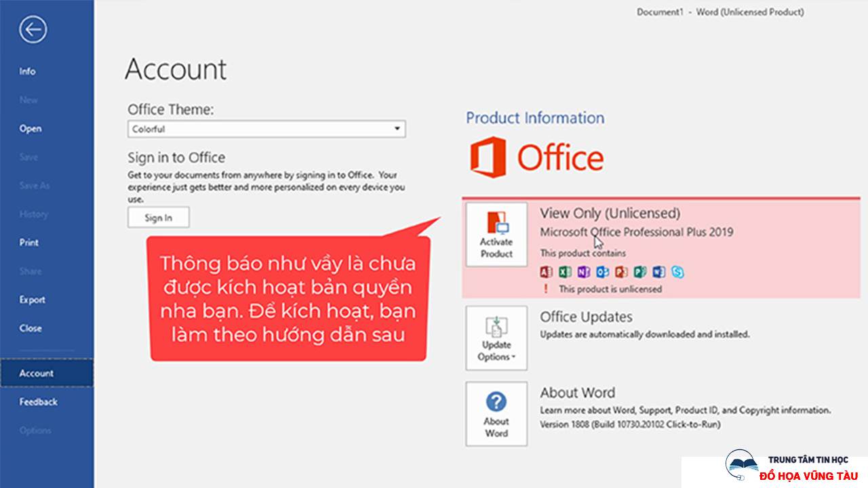Viewport: 868px width, 488px height.
Task: Click the greyed-out Save As item
Action: (34, 185)
